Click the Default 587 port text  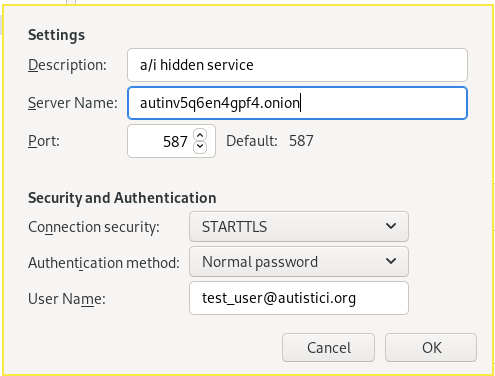pyautogui.click(x=270, y=141)
